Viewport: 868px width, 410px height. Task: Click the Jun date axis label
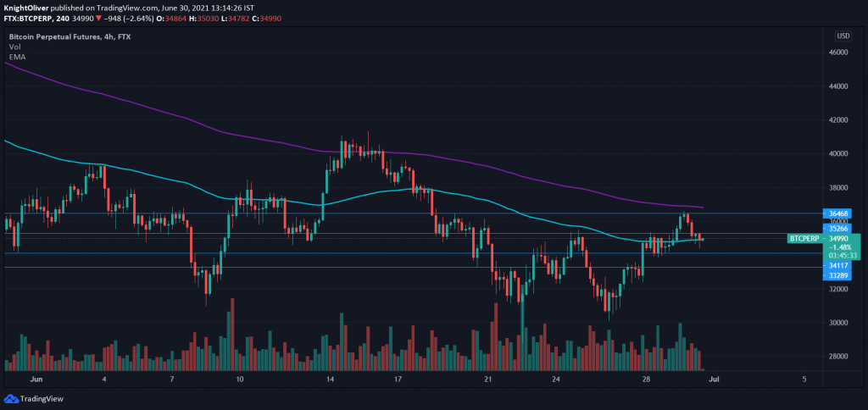(36, 379)
